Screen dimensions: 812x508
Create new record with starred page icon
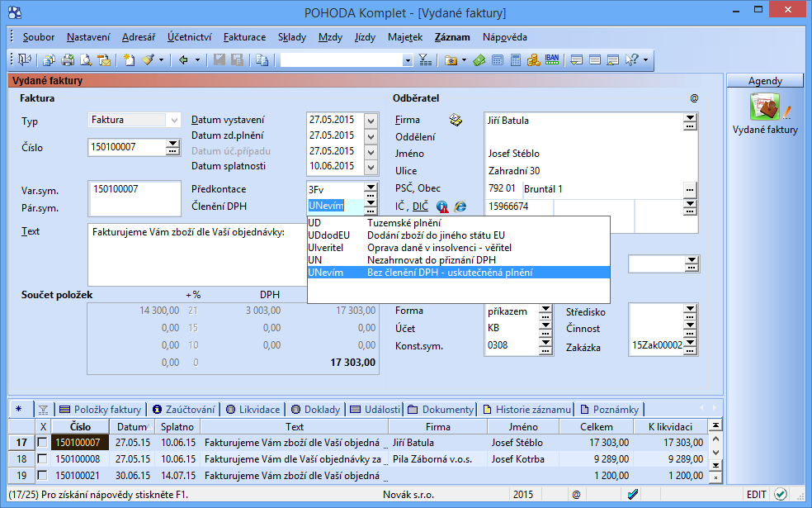pyautogui.click(x=129, y=60)
